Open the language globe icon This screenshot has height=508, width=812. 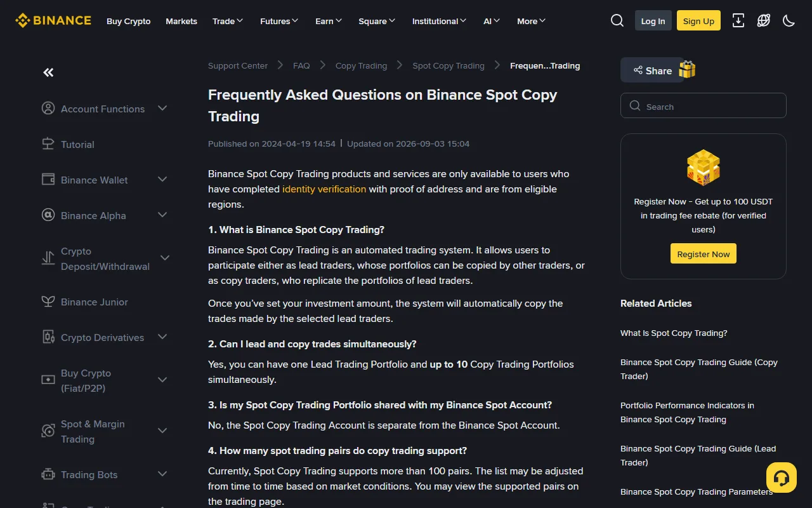[x=764, y=20]
